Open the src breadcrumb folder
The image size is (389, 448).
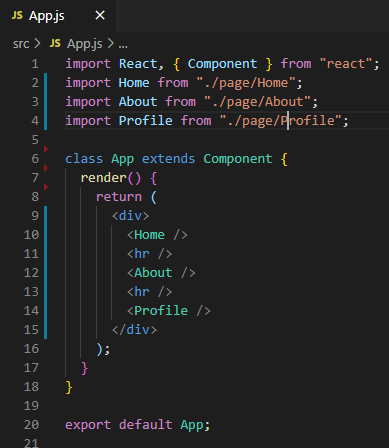coord(21,44)
